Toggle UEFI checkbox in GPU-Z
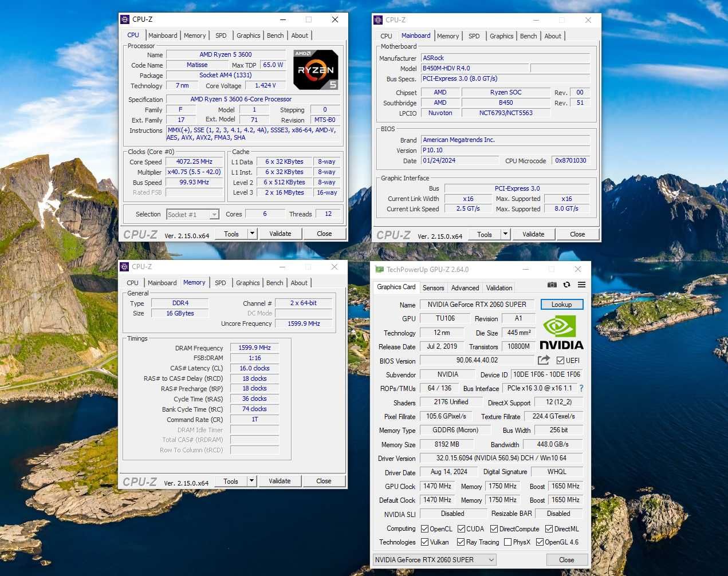Image resolution: width=728 pixels, height=576 pixels. click(x=560, y=361)
